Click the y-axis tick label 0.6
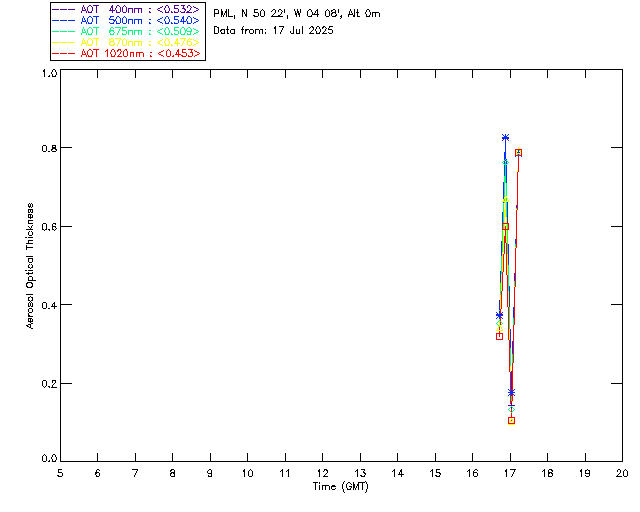Screen dimensions: 640x512 (49, 227)
